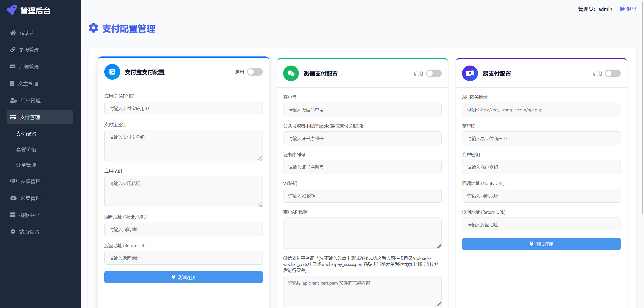
Task: Select the 文章管理 document icon
Action: 13,83
